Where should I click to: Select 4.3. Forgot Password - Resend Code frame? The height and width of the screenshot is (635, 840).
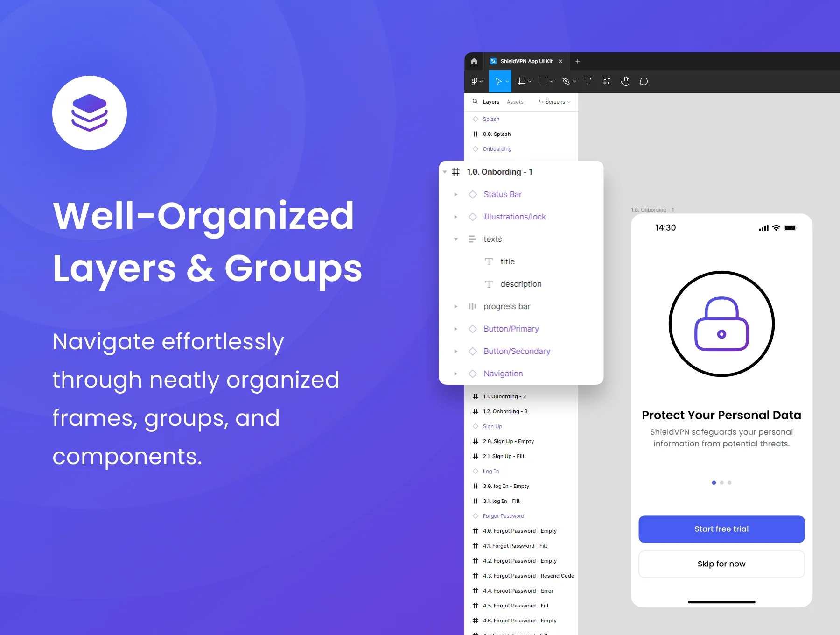point(521,576)
